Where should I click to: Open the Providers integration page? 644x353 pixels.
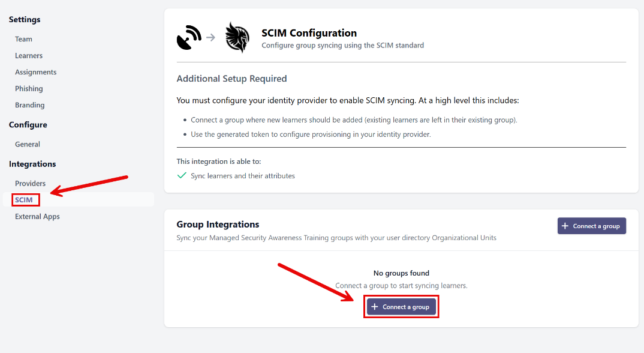coord(30,183)
